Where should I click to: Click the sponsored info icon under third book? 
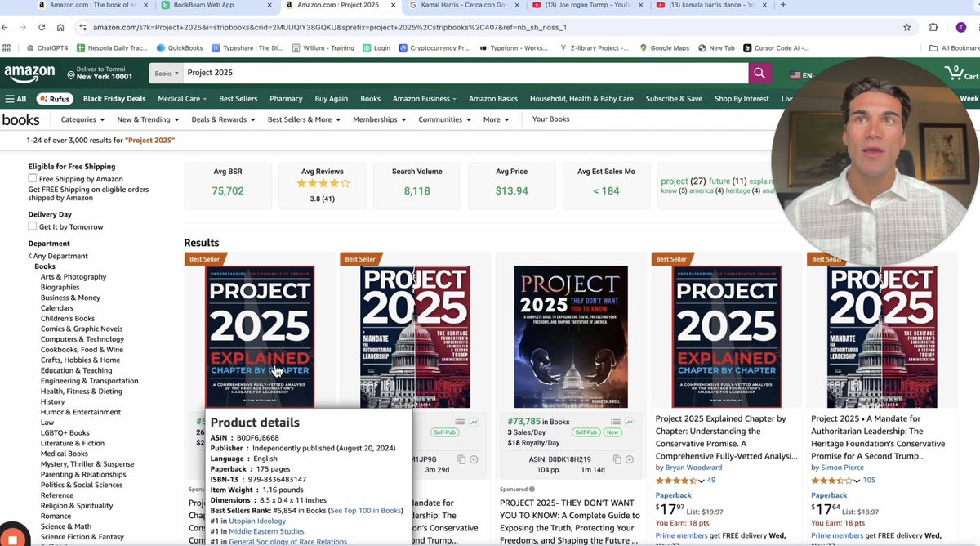[532, 490]
